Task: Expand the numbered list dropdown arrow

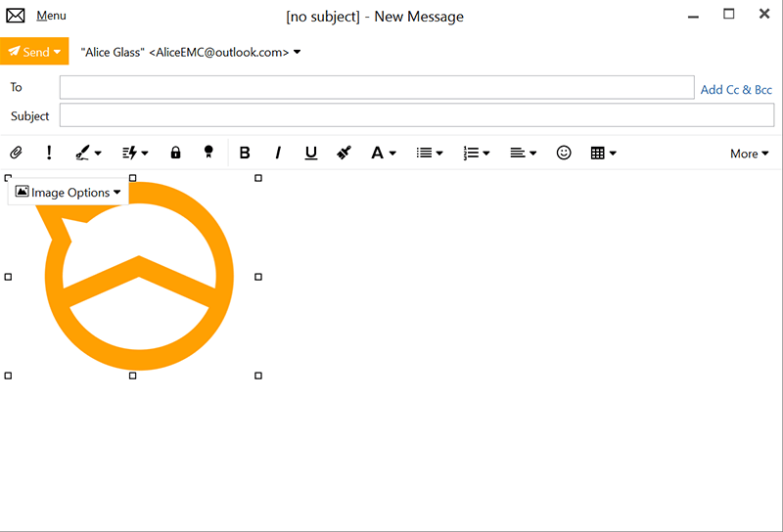Action: pos(486,154)
